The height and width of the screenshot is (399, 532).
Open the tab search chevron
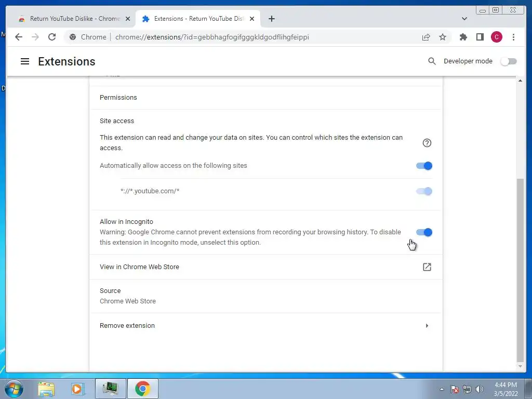pos(464,19)
